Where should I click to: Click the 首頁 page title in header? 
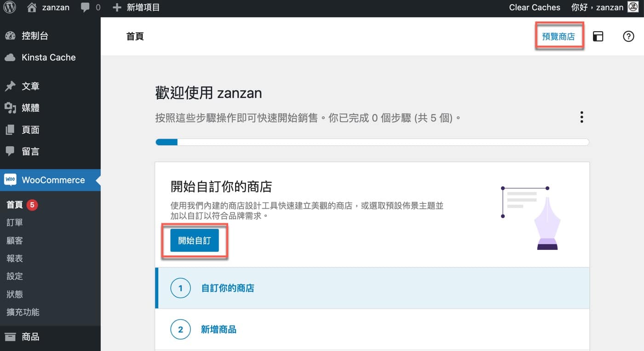click(135, 36)
